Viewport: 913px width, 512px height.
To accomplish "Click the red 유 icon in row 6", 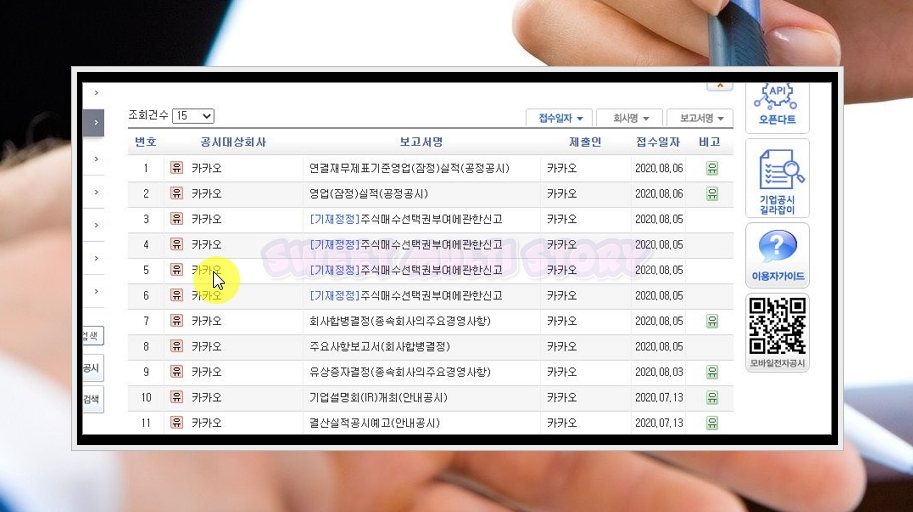I will 176,295.
